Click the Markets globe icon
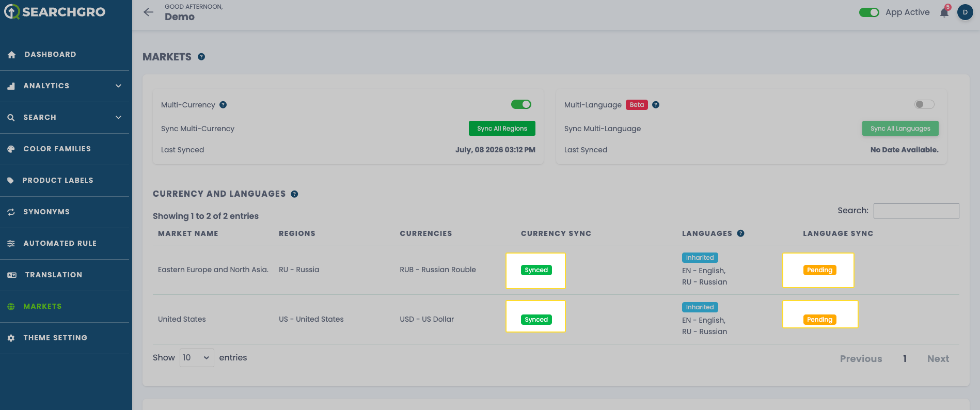The width and height of the screenshot is (980, 410). click(x=11, y=307)
